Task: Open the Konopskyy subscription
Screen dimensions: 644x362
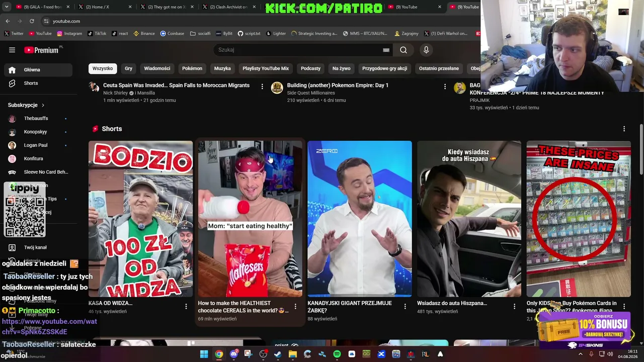Action: tap(39, 132)
